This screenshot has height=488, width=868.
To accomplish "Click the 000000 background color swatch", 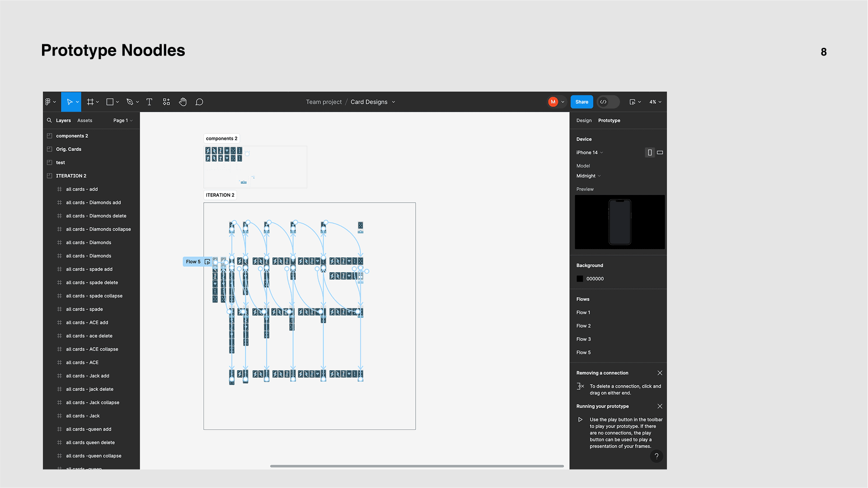I will tap(580, 279).
